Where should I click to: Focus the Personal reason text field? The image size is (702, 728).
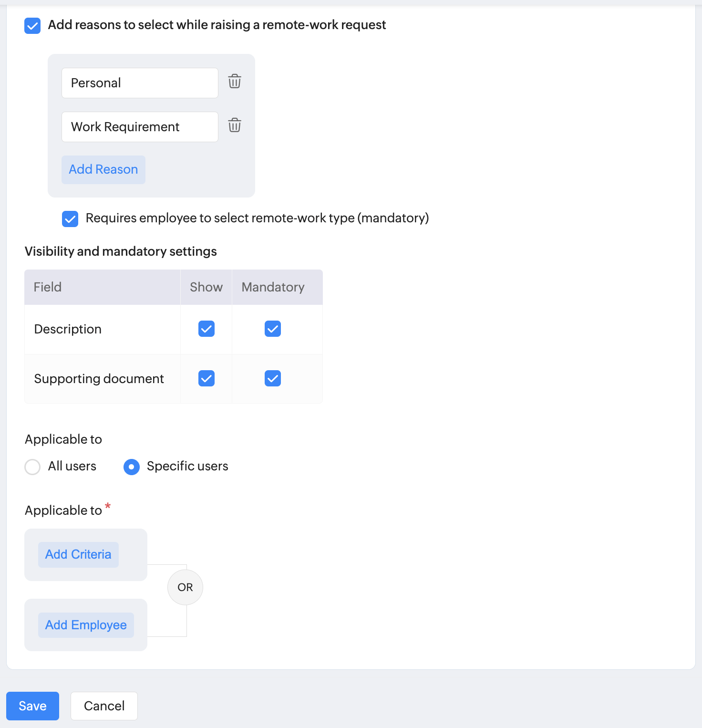click(140, 83)
